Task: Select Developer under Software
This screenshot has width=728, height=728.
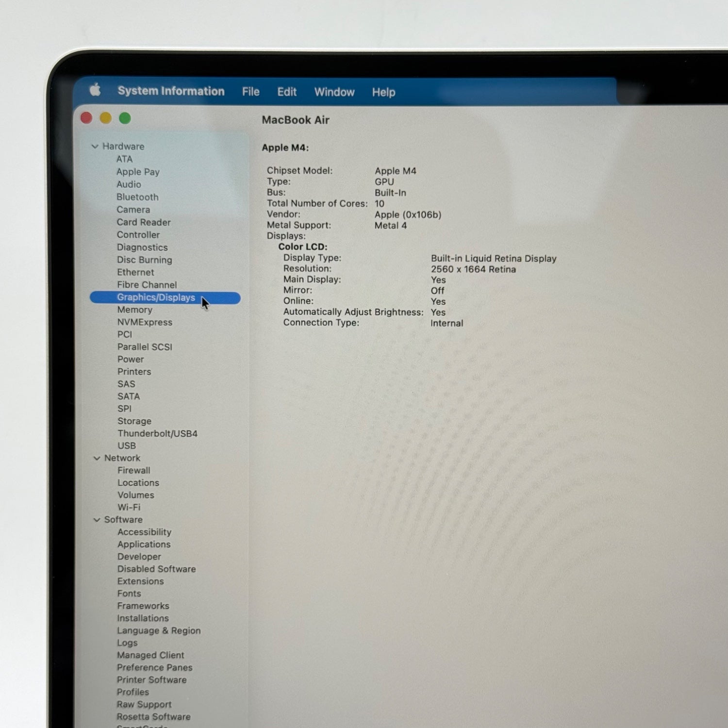Action: 139,557
